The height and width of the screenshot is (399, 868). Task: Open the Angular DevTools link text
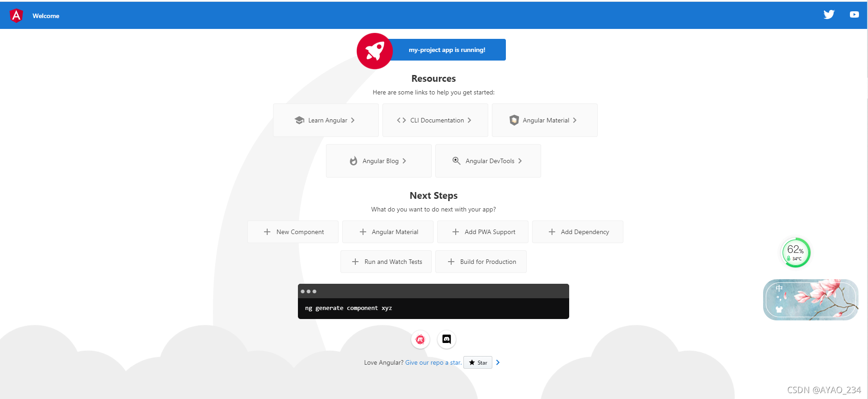pyautogui.click(x=490, y=161)
